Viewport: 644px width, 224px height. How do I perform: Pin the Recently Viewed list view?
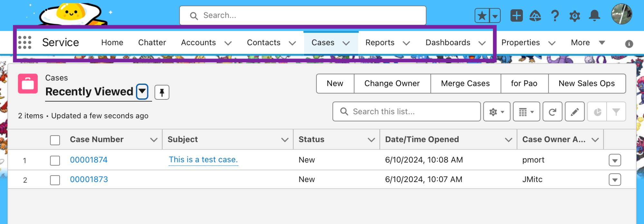click(x=162, y=93)
